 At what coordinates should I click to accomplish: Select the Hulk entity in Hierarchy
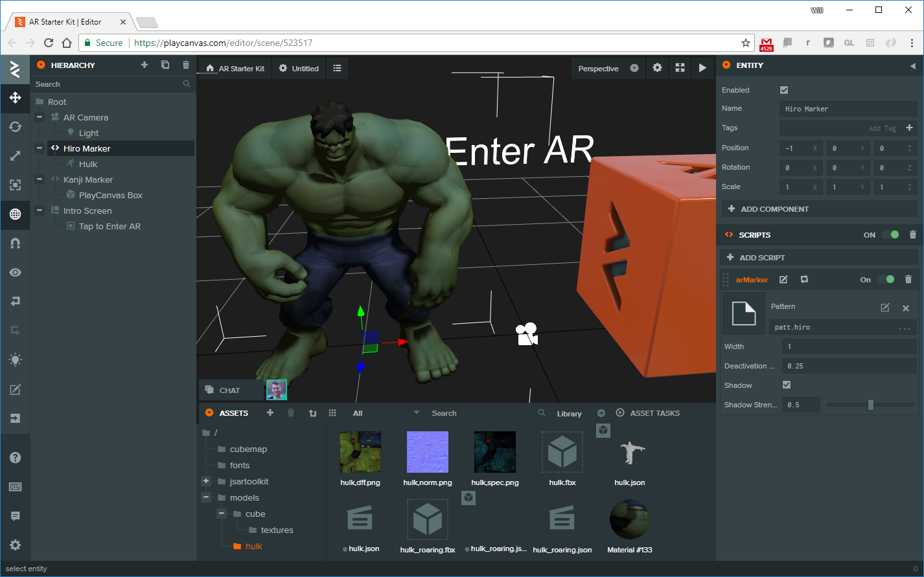pyautogui.click(x=88, y=164)
